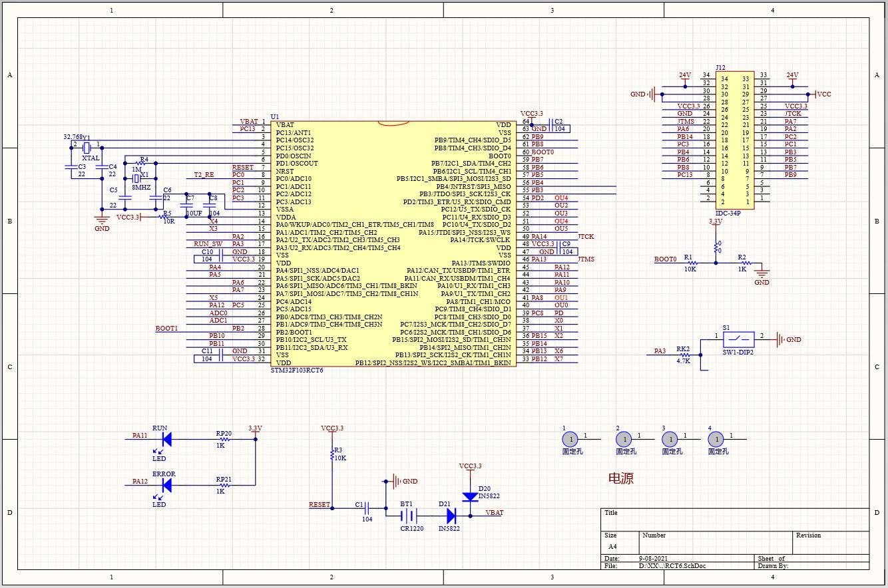Click the RESET label near capacitor C1

pyautogui.click(x=320, y=505)
